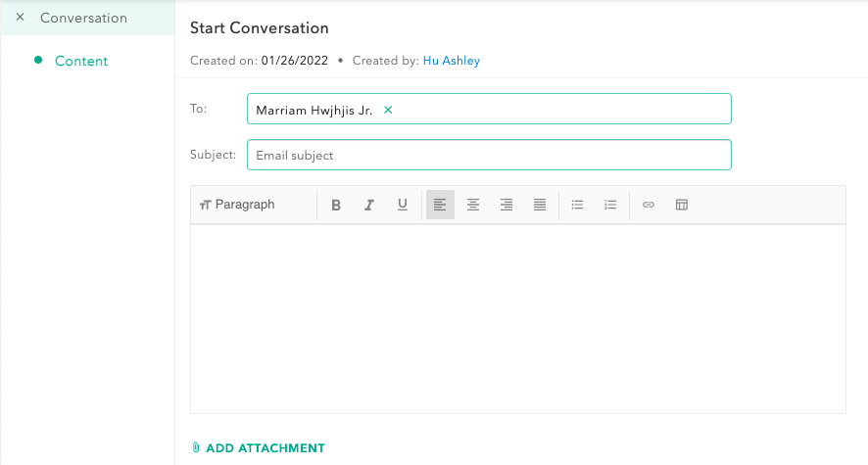
Task: Click the Email subject input field
Action: coord(489,155)
